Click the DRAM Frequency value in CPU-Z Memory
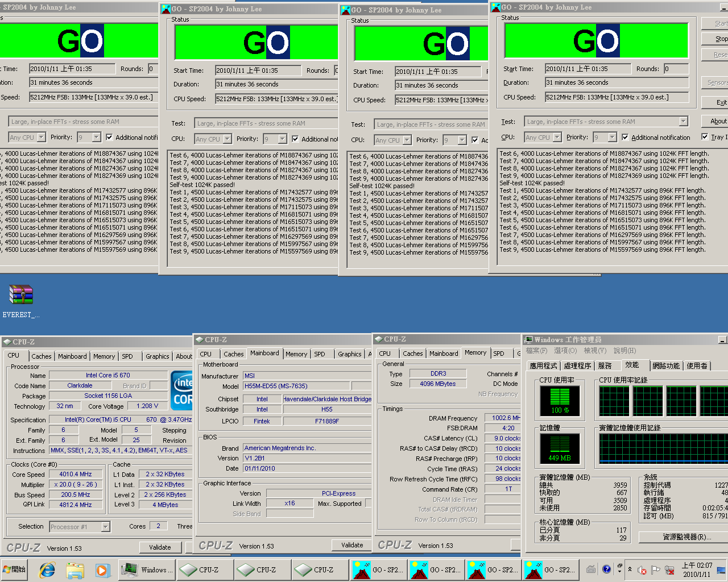This screenshot has height=582, width=728. [x=503, y=418]
